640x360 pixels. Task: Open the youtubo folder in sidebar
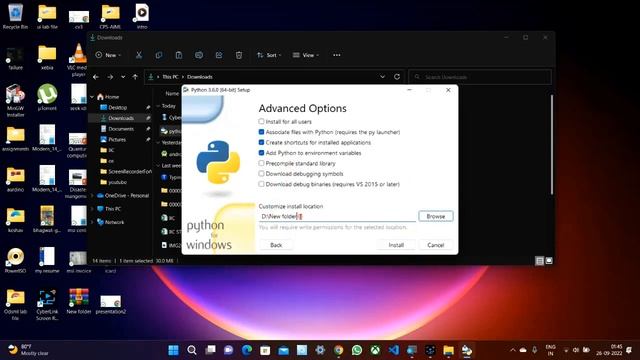point(118,182)
